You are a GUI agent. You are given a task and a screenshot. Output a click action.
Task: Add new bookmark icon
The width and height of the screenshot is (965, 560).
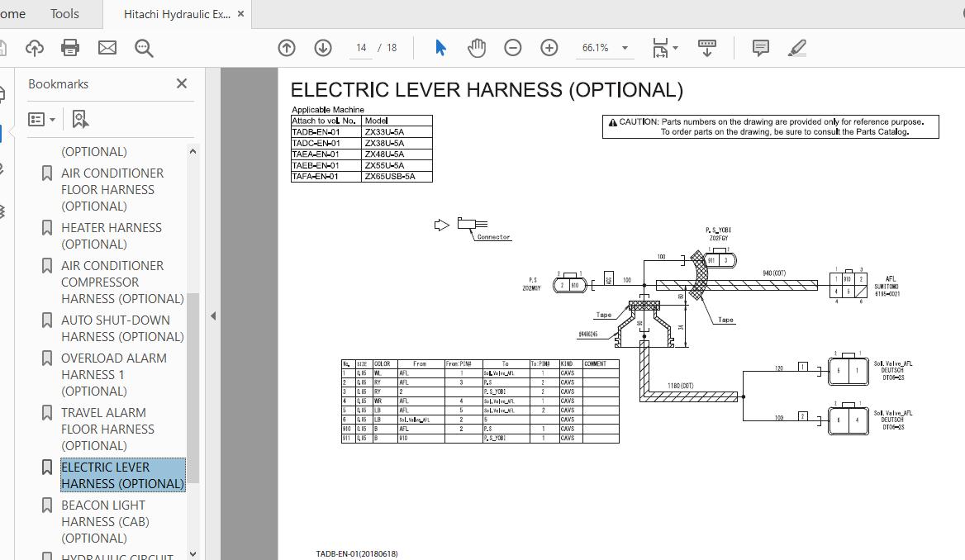coord(80,120)
